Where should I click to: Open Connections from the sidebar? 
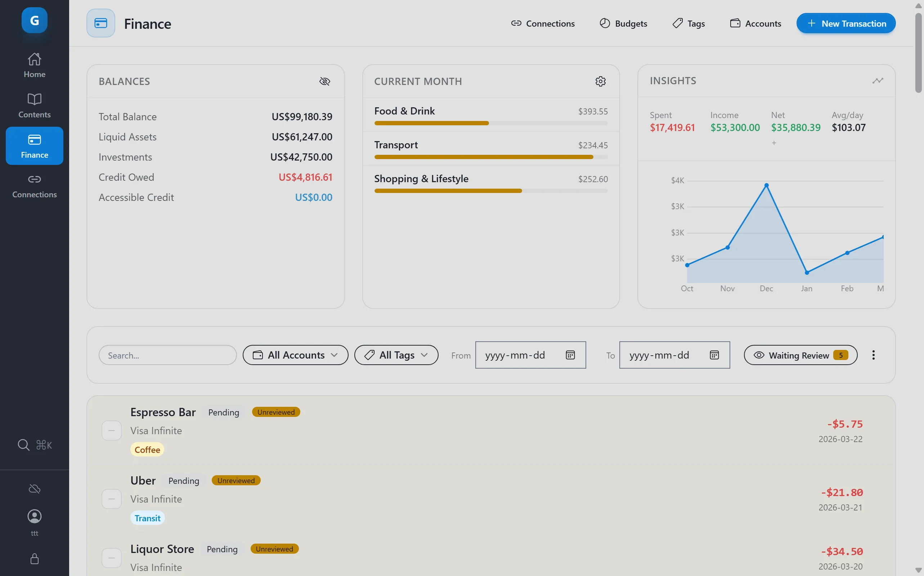[x=34, y=185]
